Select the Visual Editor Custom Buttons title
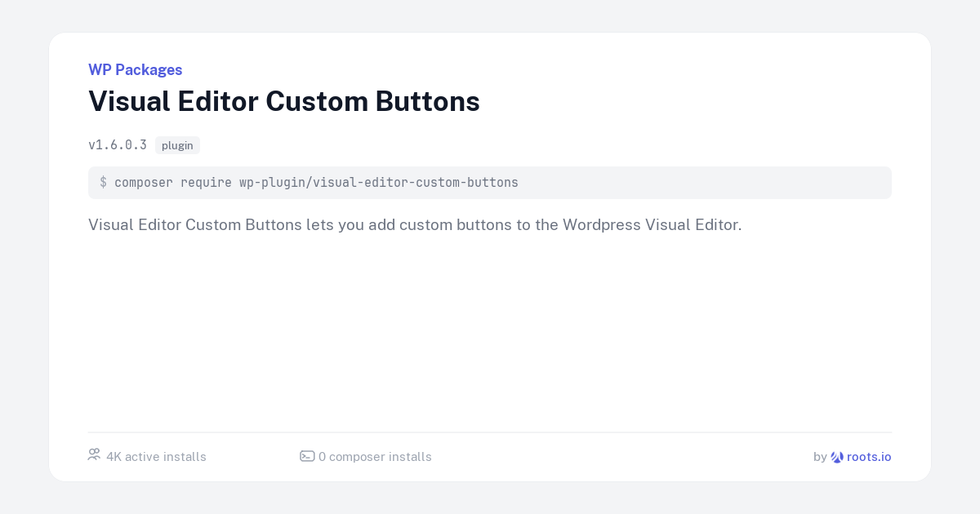The width and height of the screenshot is (980, 514). click(284, 101)
